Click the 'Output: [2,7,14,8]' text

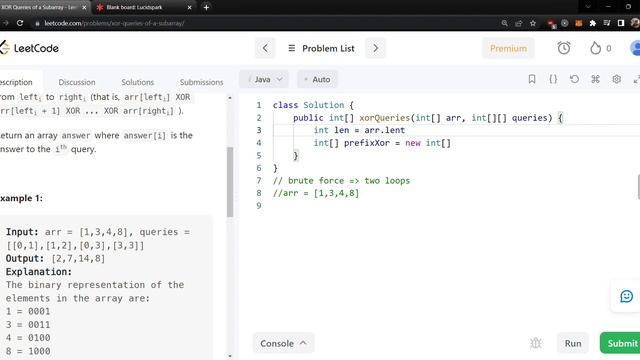[56, 258]
